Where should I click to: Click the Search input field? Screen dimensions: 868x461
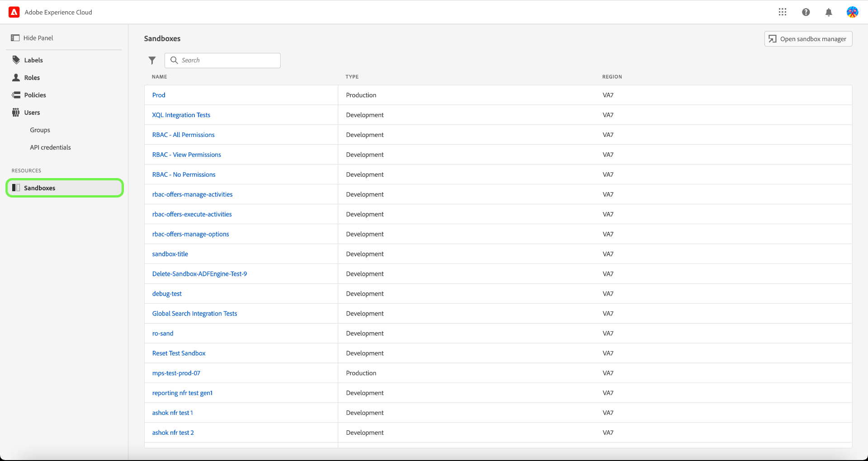click(x=222, y=60)
